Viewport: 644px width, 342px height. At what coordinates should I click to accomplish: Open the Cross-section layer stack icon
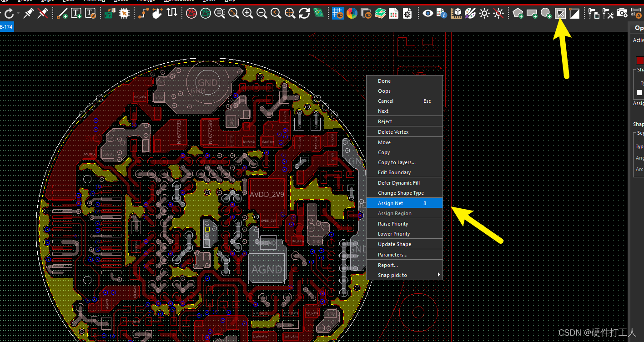[x=380, y=13]
